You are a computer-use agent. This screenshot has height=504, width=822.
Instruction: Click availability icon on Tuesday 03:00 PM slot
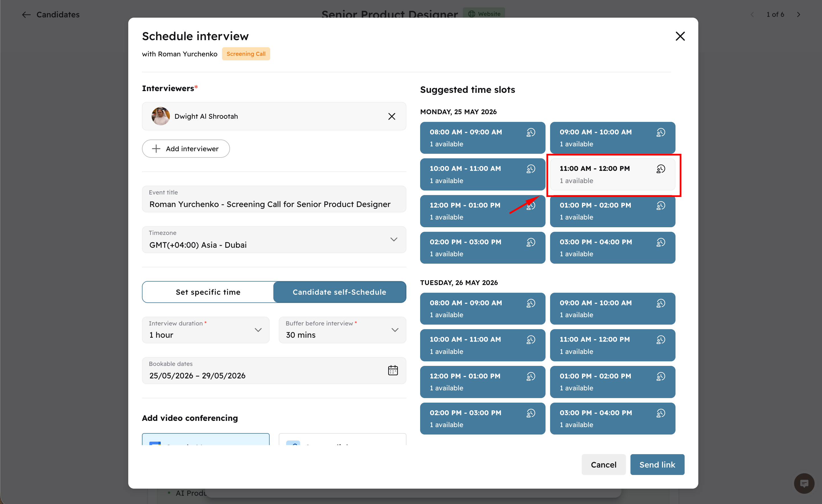[x=661, y=413]
